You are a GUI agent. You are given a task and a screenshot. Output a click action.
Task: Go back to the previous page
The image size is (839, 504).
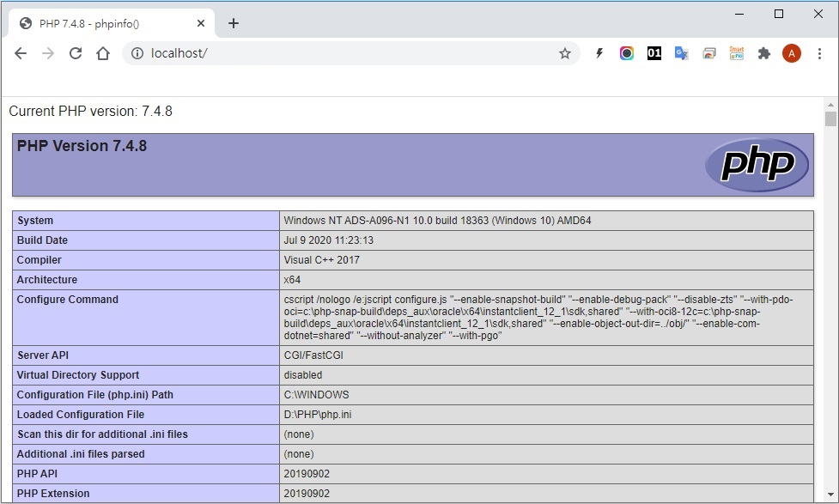pyautogui.click(x=21, y=53)
